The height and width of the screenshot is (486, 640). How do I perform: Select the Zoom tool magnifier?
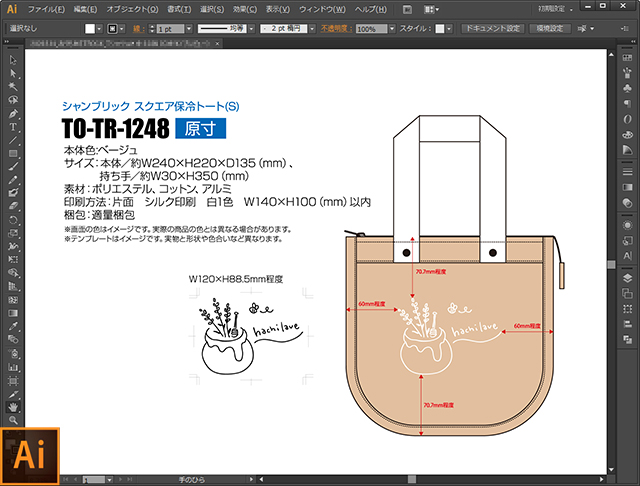click(x=13, y=420)
